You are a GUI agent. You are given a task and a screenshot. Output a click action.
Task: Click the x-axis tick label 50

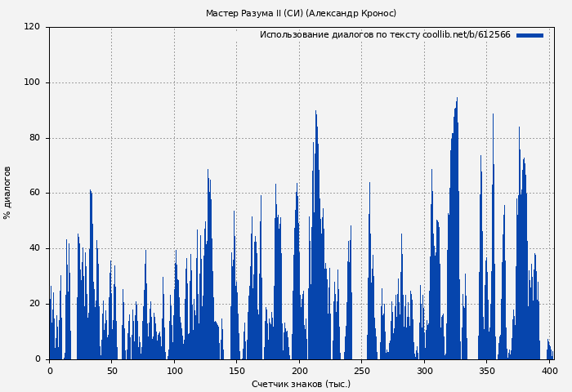(x=112, y=371)
